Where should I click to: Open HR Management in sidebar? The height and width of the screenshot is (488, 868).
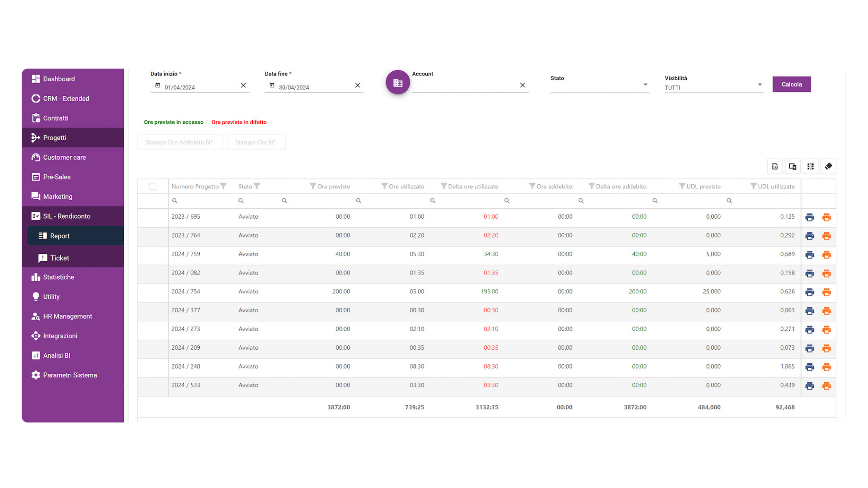point(73,316)
